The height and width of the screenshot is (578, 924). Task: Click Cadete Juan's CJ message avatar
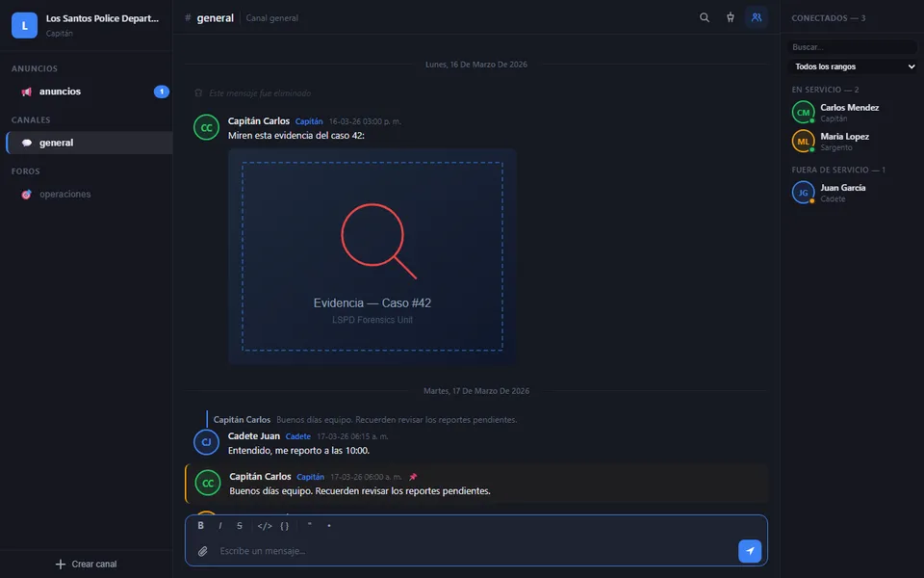click(x=206, y=442)
